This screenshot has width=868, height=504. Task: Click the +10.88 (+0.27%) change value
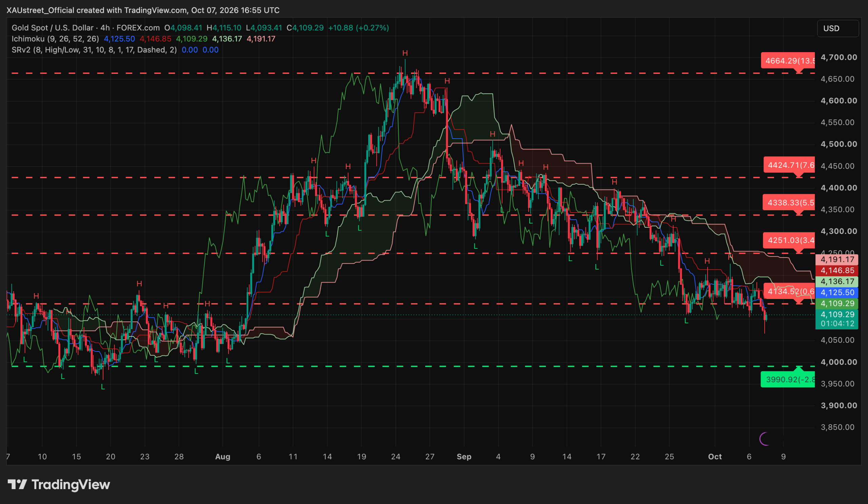point(359,28)
